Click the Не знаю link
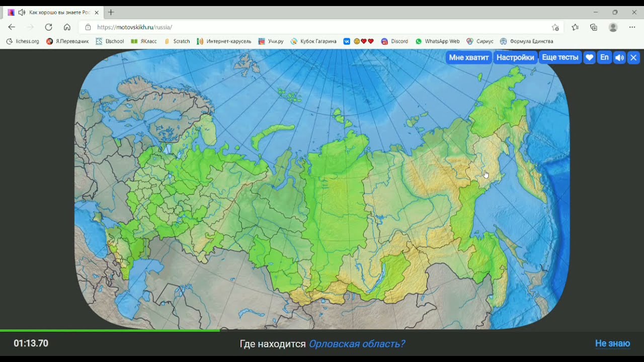 612,343
